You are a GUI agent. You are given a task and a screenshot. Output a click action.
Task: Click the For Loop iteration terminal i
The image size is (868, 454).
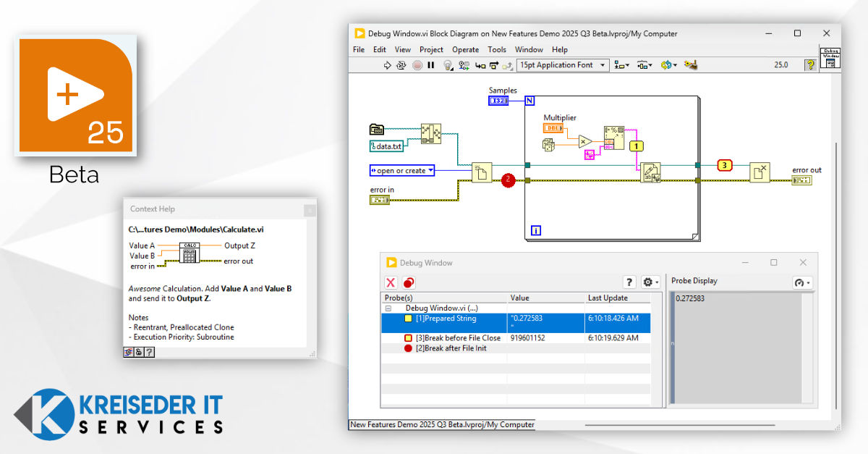(x=536, y=231)
